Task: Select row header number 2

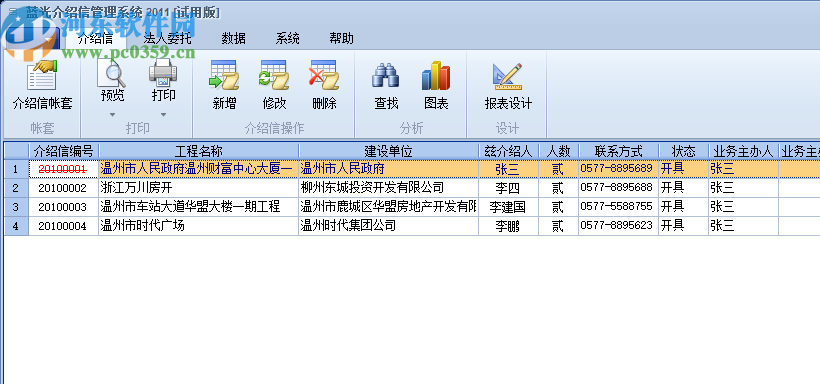Action: click(16, 188)
